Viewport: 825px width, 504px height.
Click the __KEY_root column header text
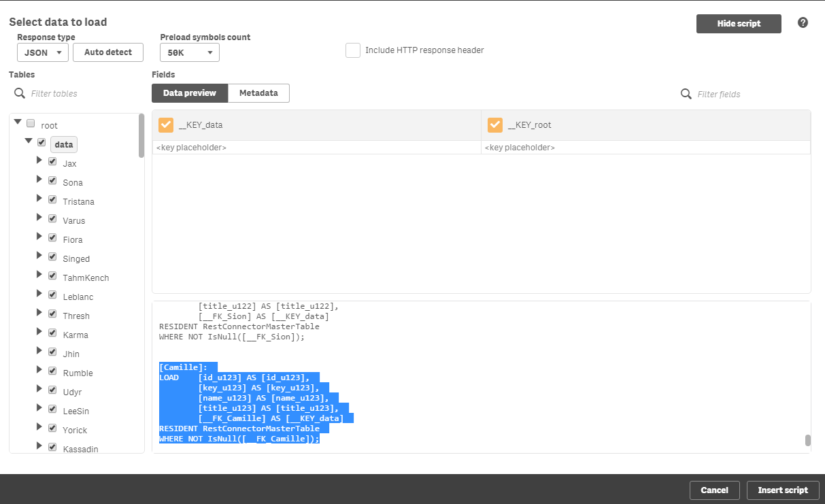click(x=530, y=125)
